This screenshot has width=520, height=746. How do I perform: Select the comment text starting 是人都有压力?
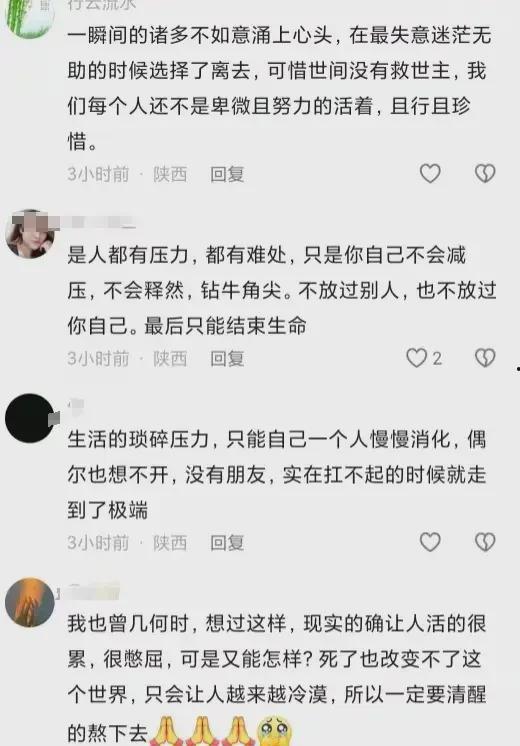pos(282,290)
